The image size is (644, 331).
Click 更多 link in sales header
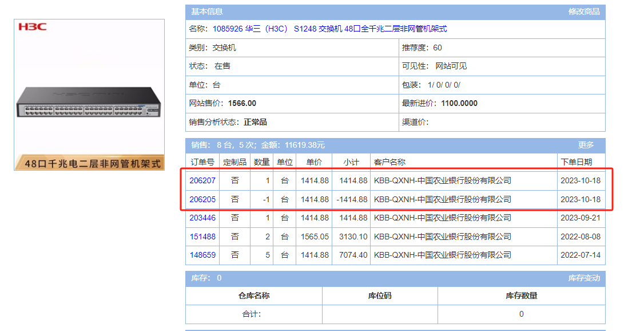click(586, 145)
